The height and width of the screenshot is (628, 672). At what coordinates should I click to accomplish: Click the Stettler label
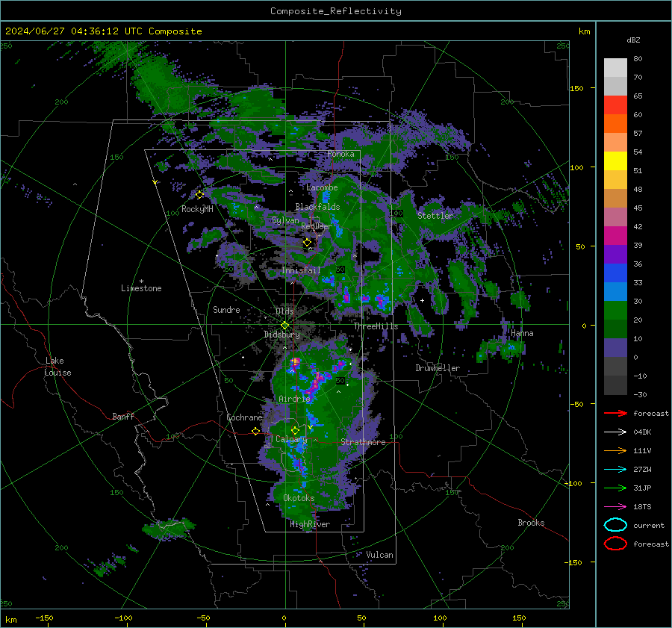[x=435, y=216]
